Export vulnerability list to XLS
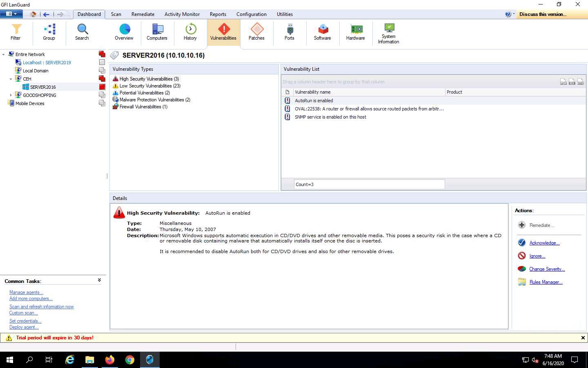This screenshot has width=588, height=368. [572, 82]
